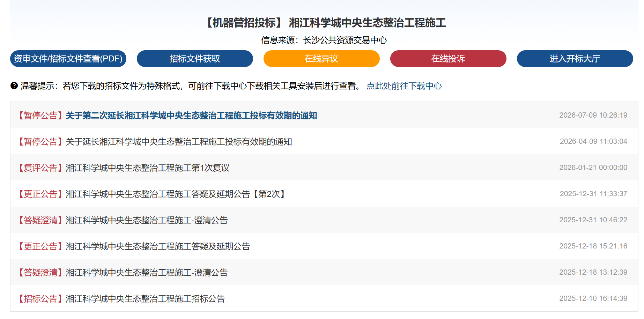Image resolution: width=644 pixels, height=319 pixels.
Task: Open the 澄清公告 dated 2025-12-18
Action: (x=147, y=273)
